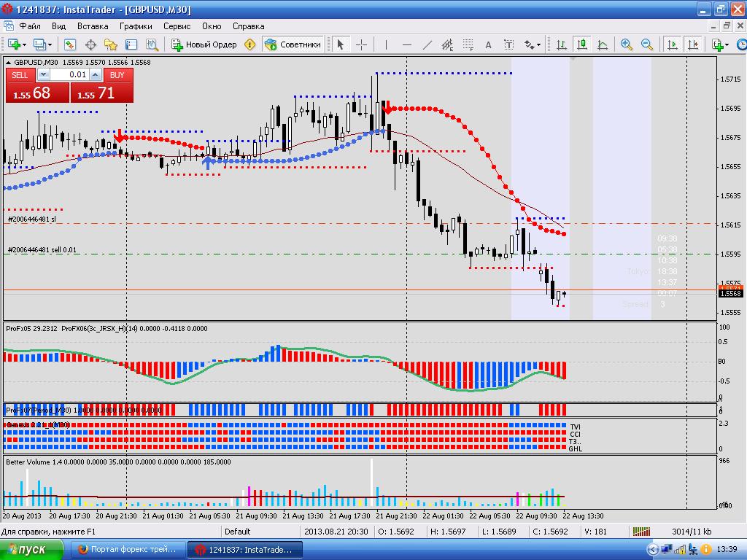The height and width of the screenshot is (560, 747).
Task: Switch to Firefox Портал форекс taskbar item
Action: pos(128,550)
